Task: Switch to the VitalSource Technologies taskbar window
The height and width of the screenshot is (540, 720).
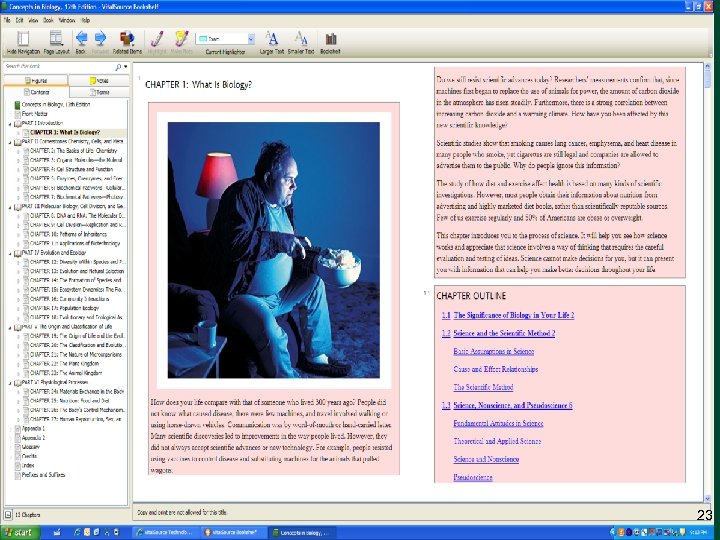Action: [165, 533]
